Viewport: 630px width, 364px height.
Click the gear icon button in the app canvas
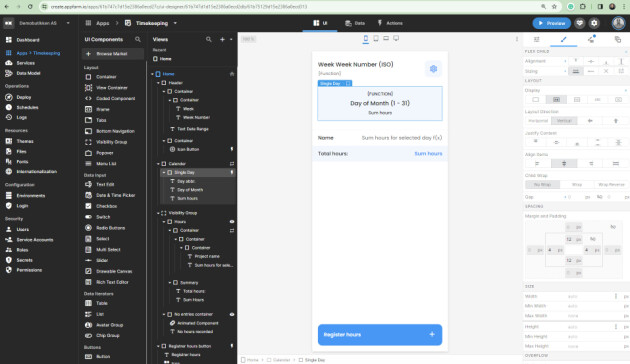[433, 69]
